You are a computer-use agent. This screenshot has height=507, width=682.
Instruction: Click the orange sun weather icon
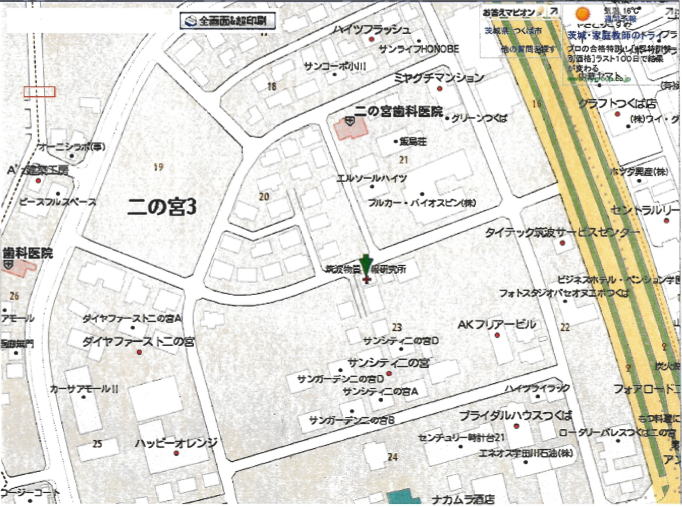pos(581,13)
